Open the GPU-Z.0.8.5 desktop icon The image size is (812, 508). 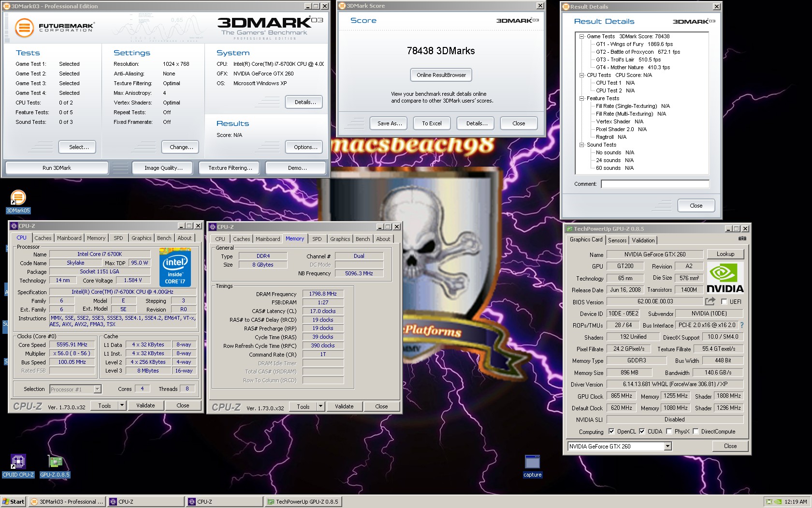click(x=55, y=466)
